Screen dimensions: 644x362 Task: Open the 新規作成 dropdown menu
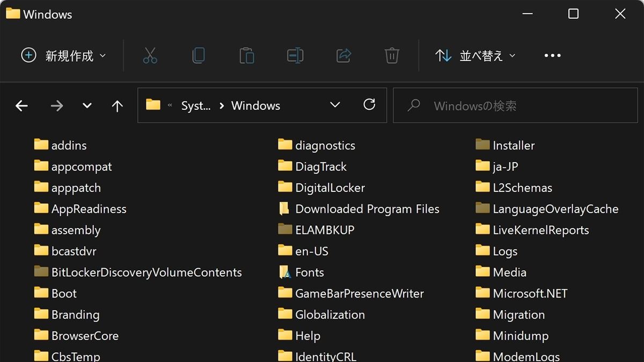63,55
